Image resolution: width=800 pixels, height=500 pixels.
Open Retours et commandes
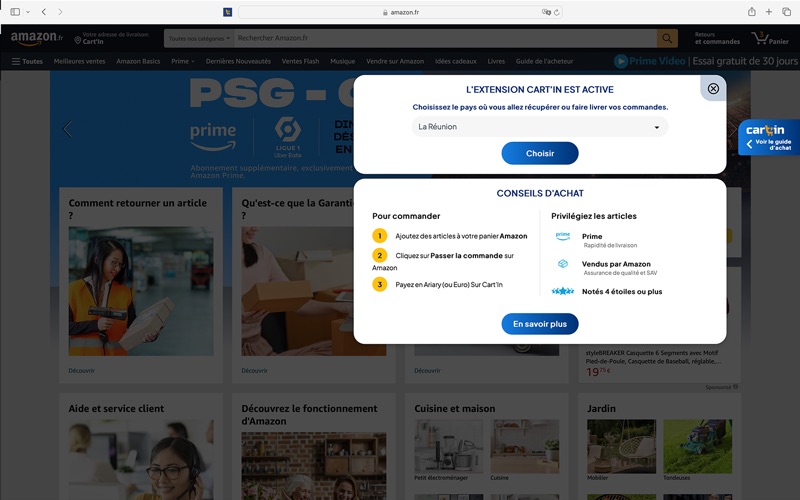coord(717,38)
